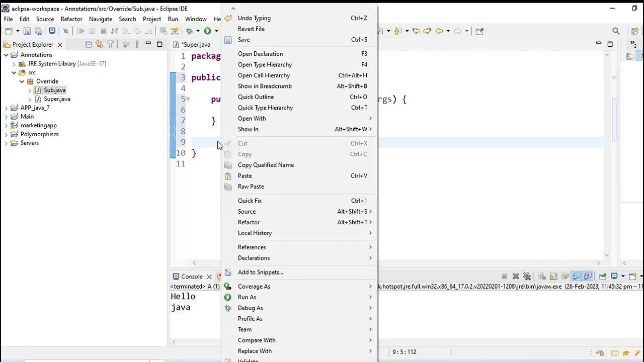Expand the Polymorphism project
Image resolution: width=644 pixels, height=362 pixels.
click(6, 134)
